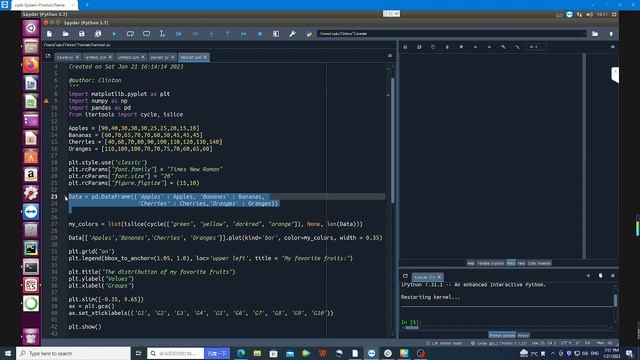Click LSP Python status bar entry
Viewport: 640px width, 360px height.
point(444,343)
